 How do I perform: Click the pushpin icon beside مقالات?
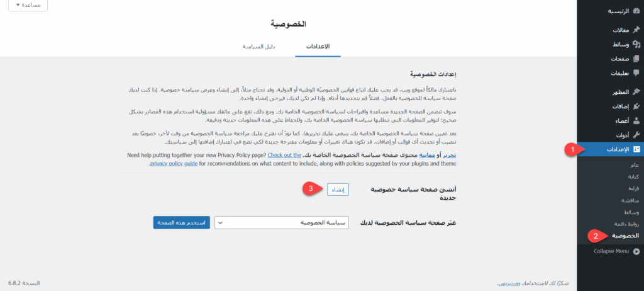click(636, 30)
